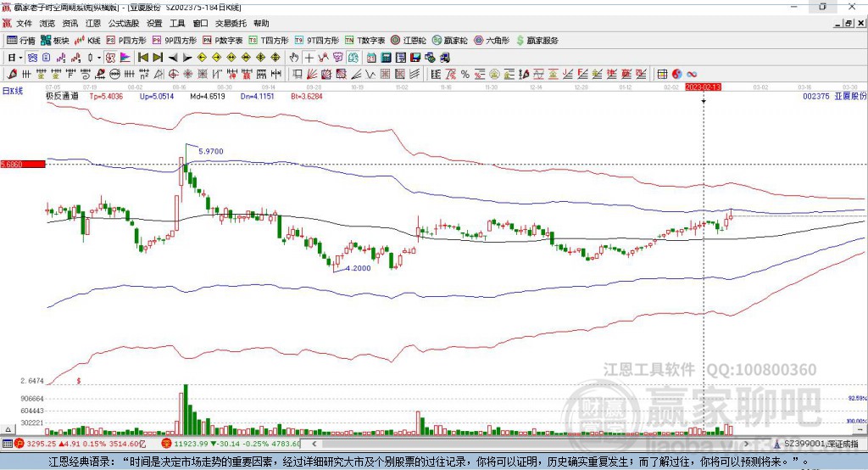
Task: Switch to the K线 candlestick chart
Action: click(x=88, y=40)
